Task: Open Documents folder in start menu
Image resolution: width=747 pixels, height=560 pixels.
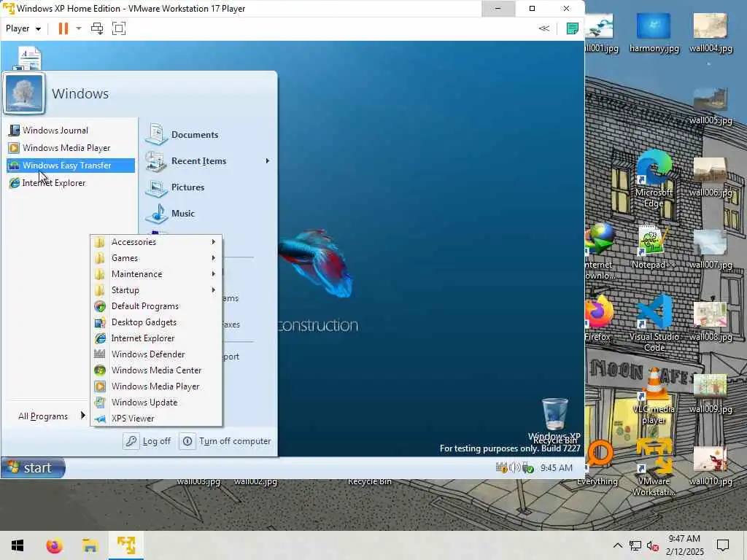Action: (182, 135)
